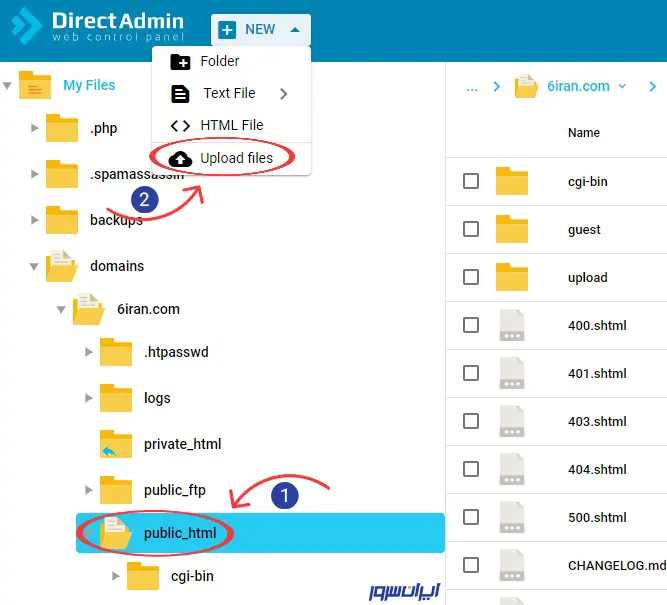Open My Files root link

pyautogui.click(x=89, y=85)
